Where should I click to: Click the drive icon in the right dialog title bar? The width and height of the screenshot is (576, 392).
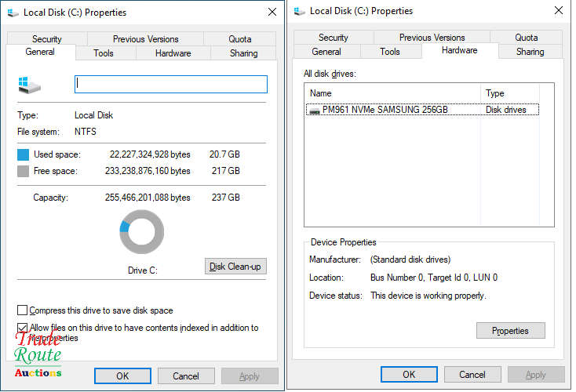point(299,11)
